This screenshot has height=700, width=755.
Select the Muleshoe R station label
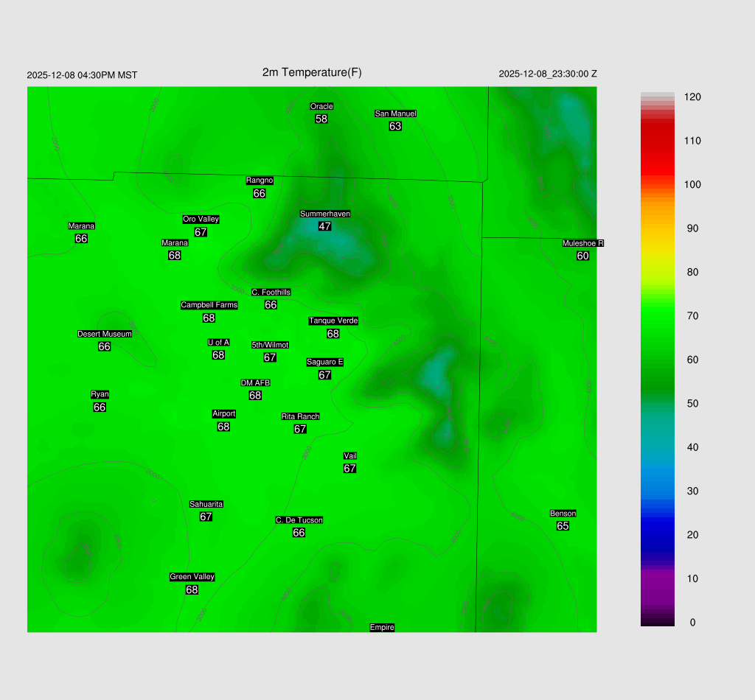tap(582, 243)
